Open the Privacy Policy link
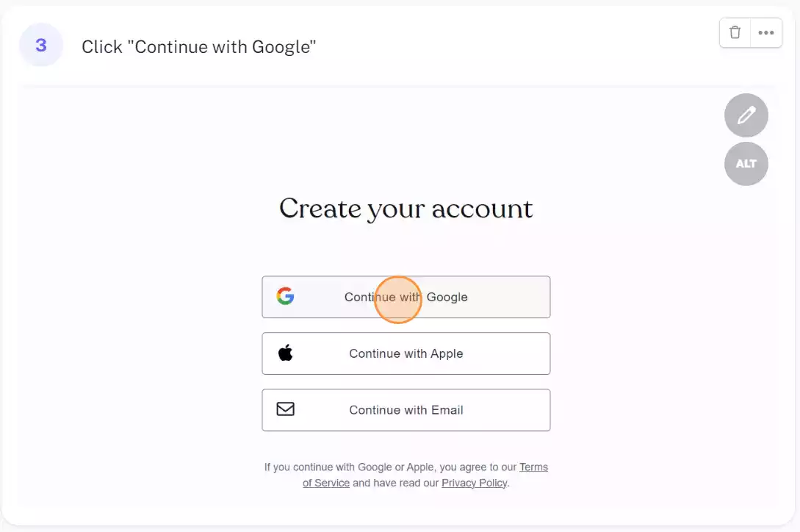The height and width of the screenshot is (532, 800). click(475, 483)
